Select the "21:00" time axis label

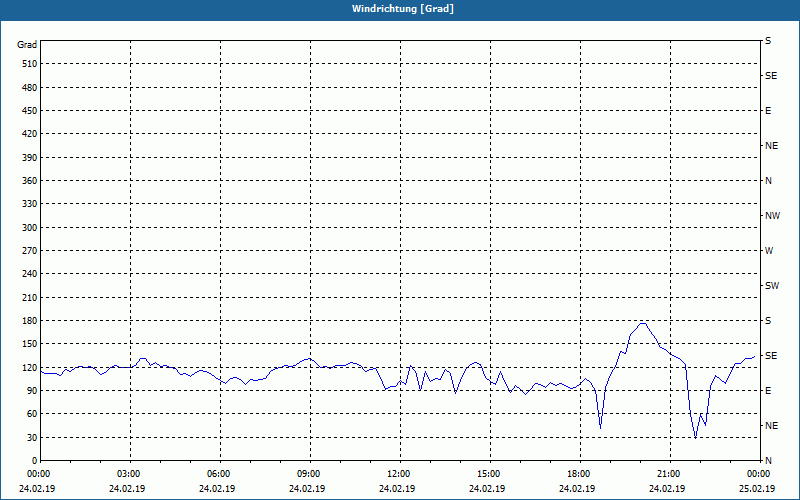coord(670,474)
